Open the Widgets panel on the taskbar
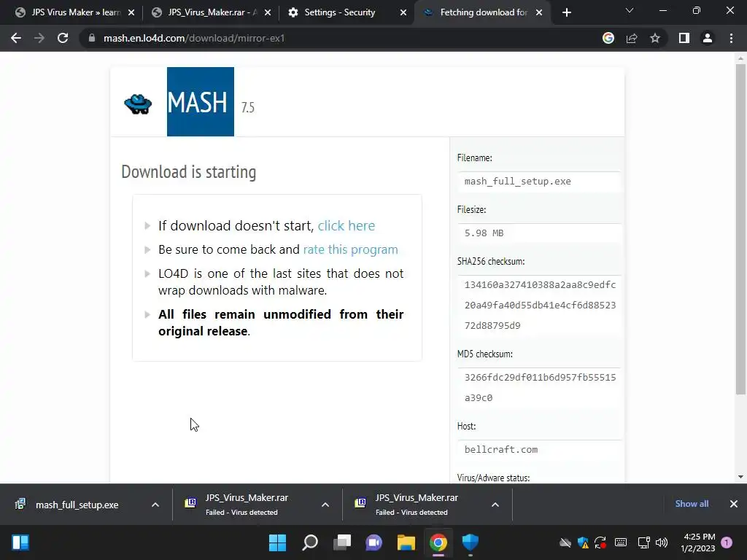747x560 pixels. click(x=20, y=542)
